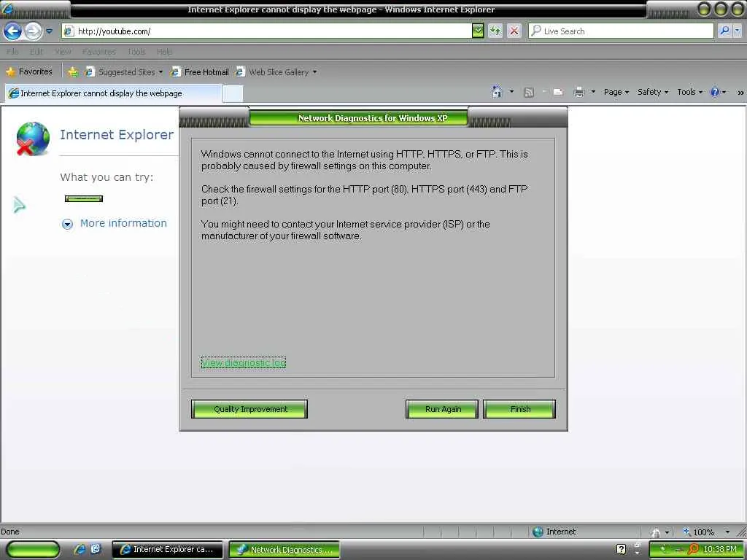The image size is (747, 560).
Task: Click the orange magnifier tray icon
Action: tap(692, 550)
